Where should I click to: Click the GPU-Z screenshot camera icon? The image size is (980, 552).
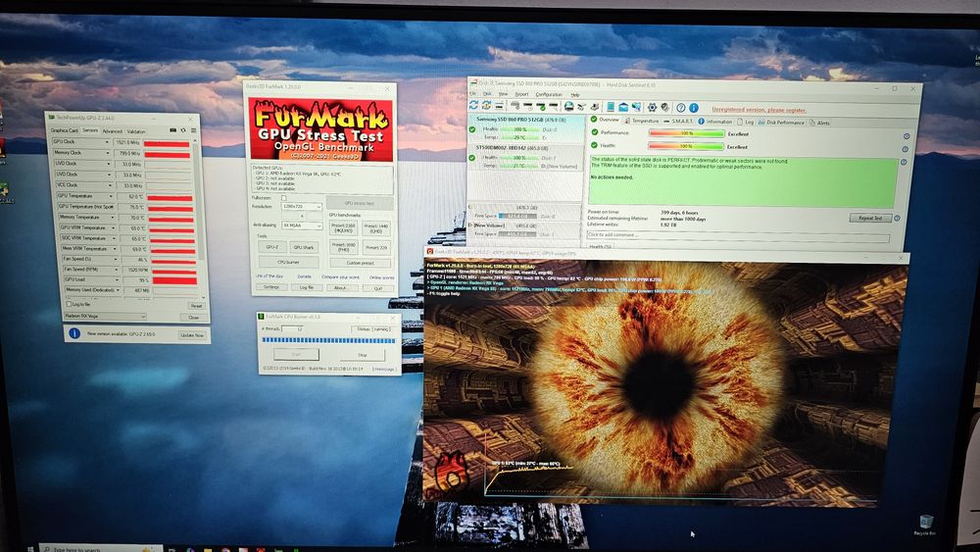(x=173, y=130)
